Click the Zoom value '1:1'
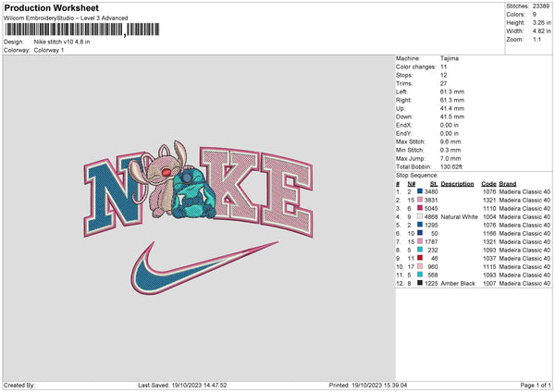 click(x=536, y=39)
